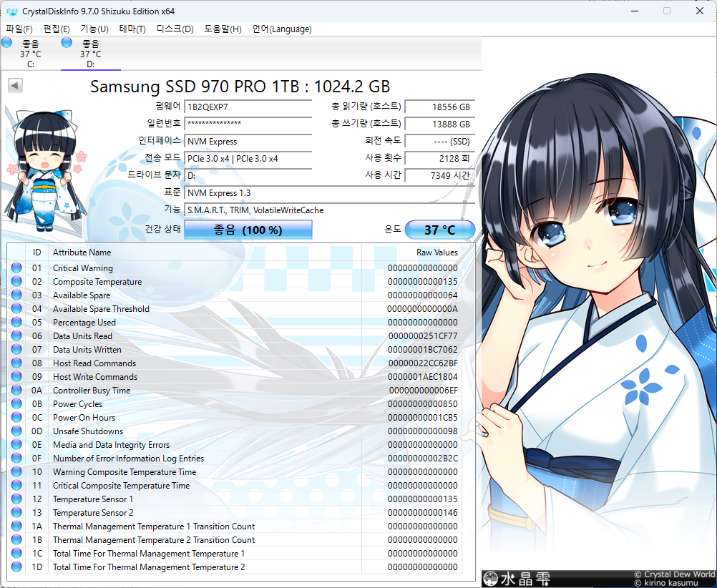Click the Crystal Dew World copyright link

(x=675, y=574)
